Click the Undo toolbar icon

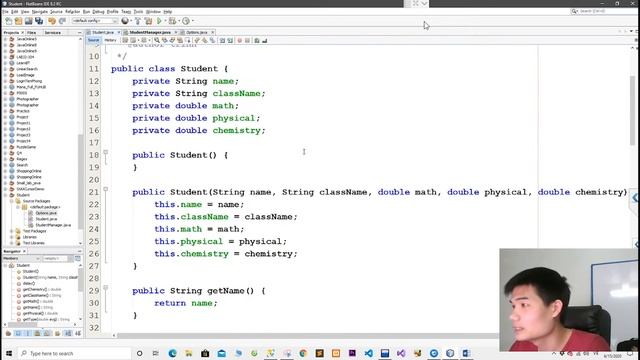coord(52,21)
